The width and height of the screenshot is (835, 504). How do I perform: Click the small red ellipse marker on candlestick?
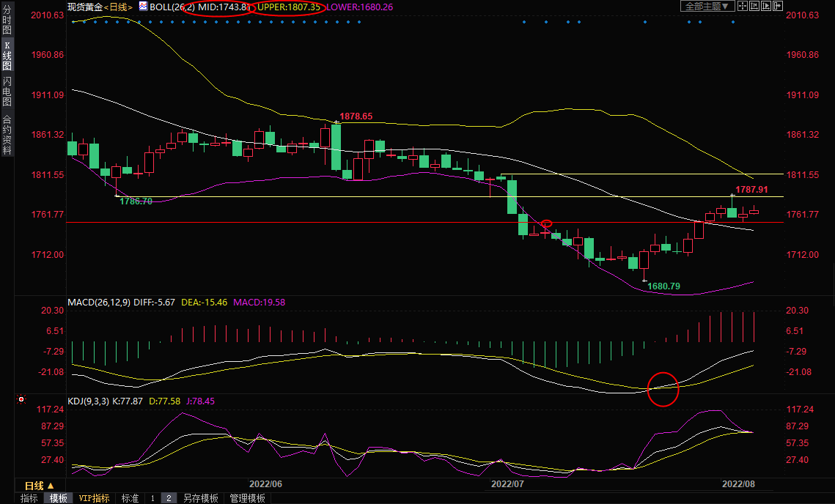[x=547, y=223]
